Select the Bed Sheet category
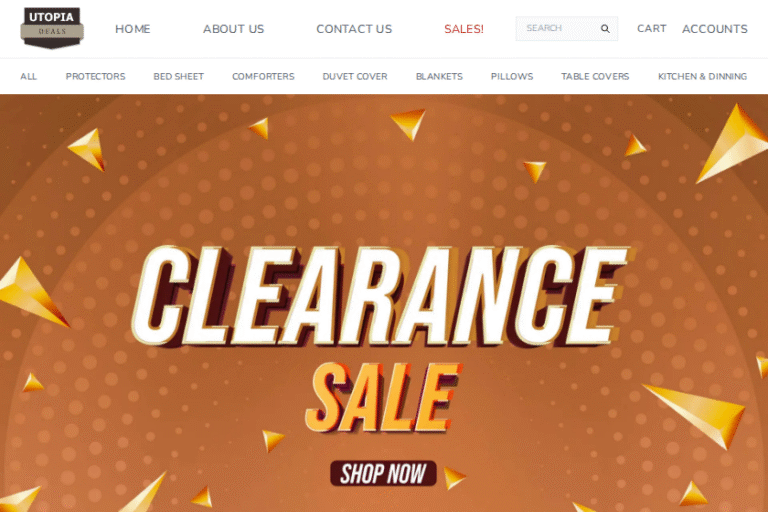This screenshot has width=768, height=512. click(x=178, y=76)
